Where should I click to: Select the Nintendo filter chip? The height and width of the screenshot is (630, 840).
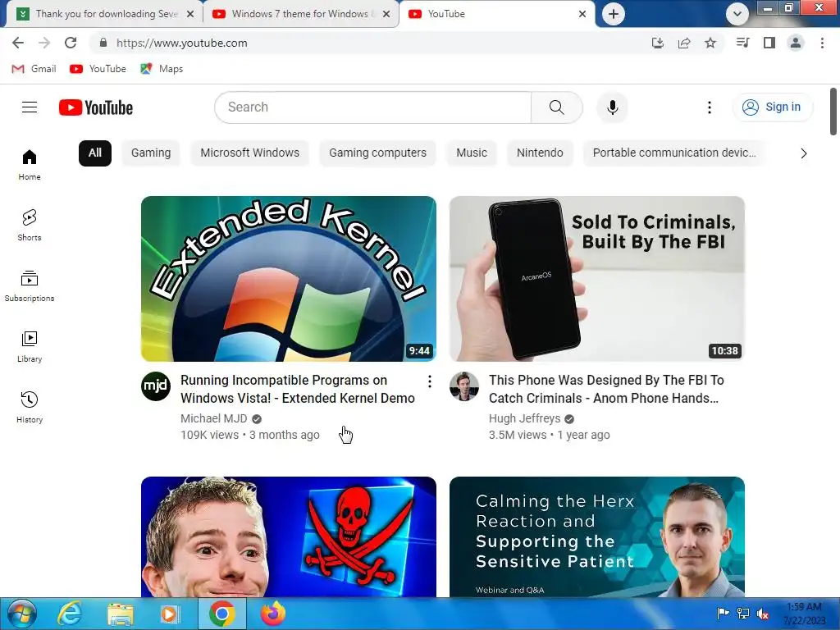coord(540,153)
